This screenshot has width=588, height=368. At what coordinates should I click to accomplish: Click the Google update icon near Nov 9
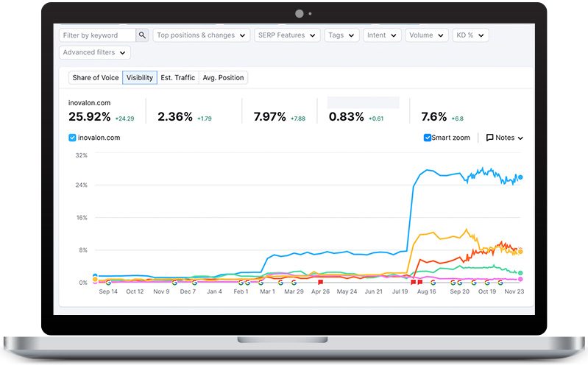[x=174, y=282]
